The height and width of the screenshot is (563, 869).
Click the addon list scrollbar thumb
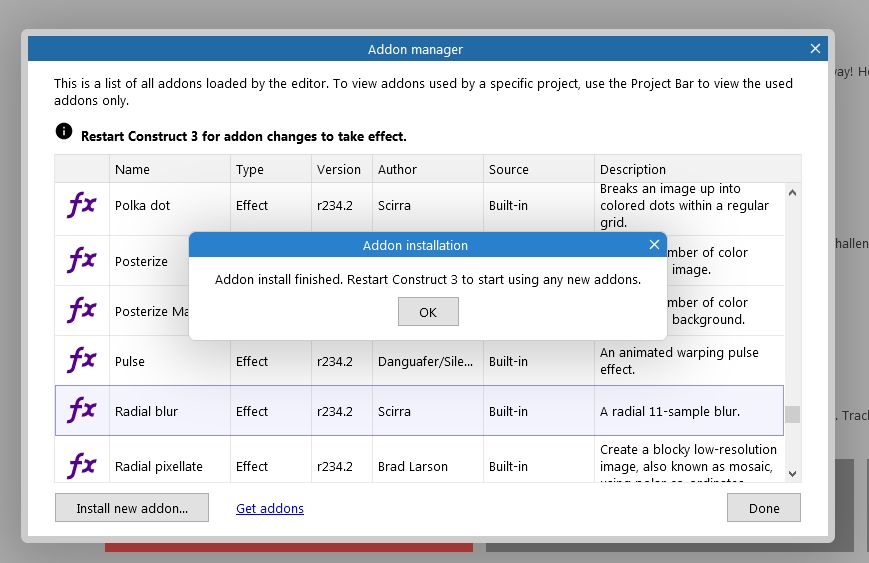(x=793, y=414)
